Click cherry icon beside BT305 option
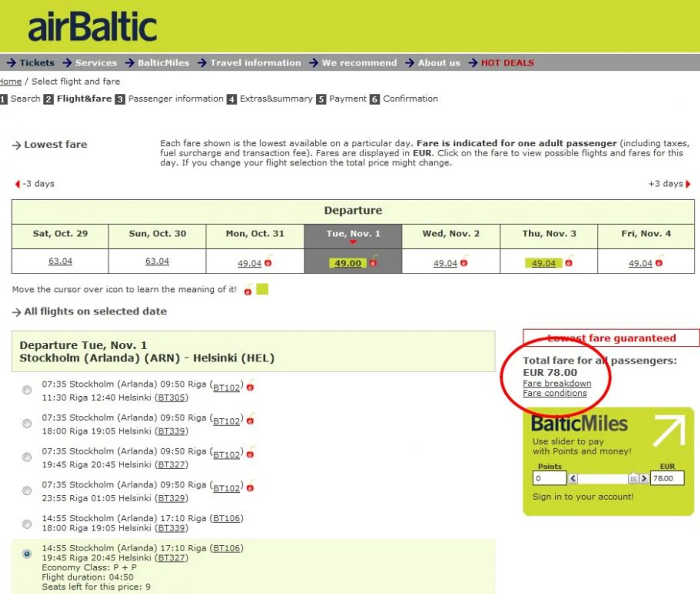Screen dimensions: 700x594 tap(250, 385)
